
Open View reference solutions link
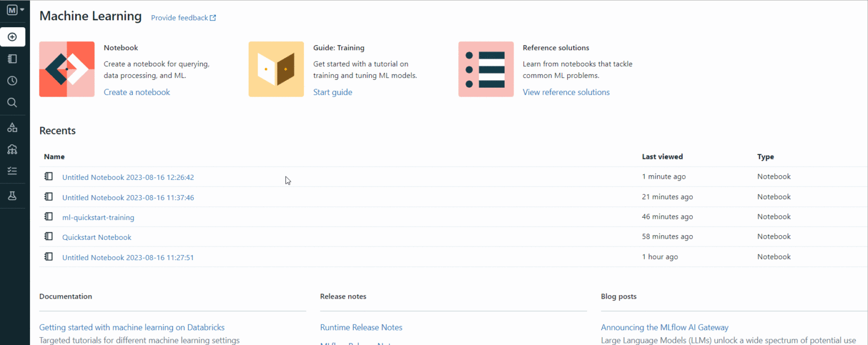click(566, 92)
